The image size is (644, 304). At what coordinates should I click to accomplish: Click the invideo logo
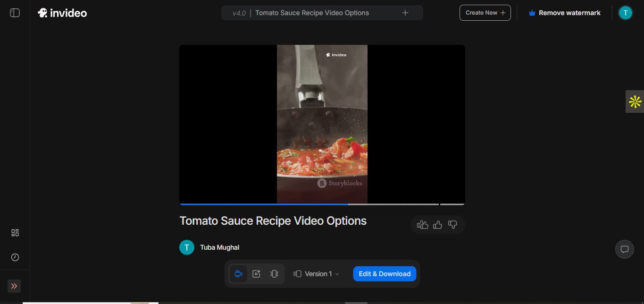(x=62, y=13)
